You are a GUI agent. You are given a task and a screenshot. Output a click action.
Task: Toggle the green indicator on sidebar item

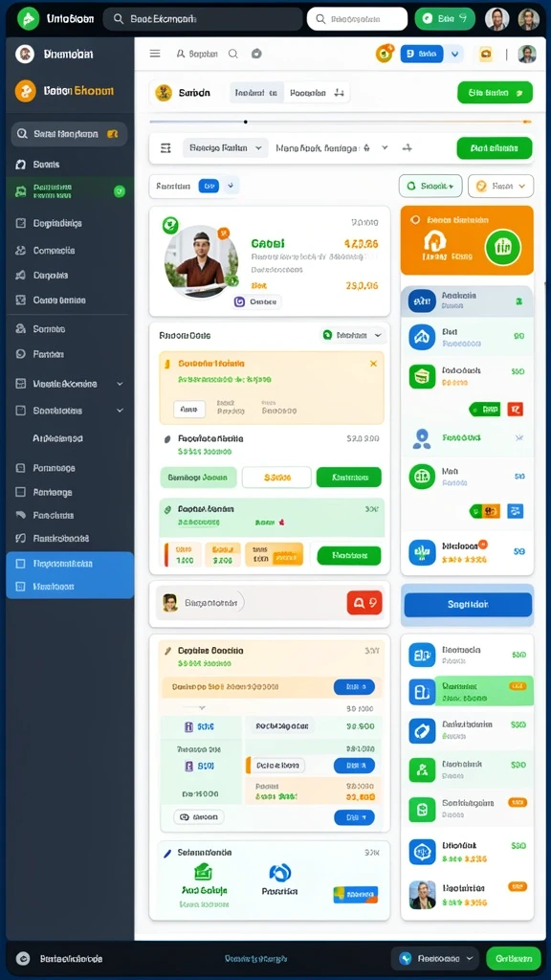click(x=120, y=191)
